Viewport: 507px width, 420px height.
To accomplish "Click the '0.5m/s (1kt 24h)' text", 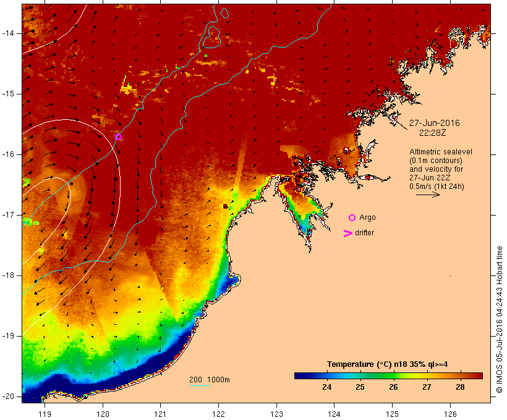I will point(437,187).
